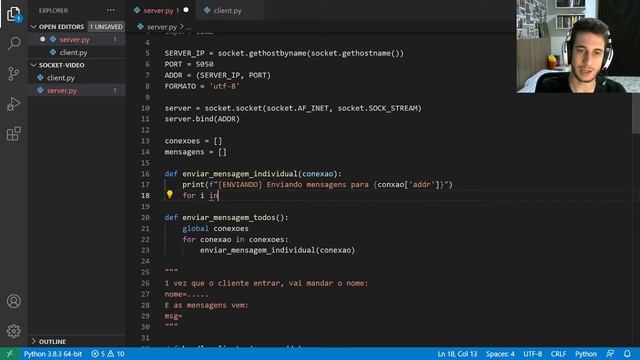Open the Run and Debug view

click(14, 104)
